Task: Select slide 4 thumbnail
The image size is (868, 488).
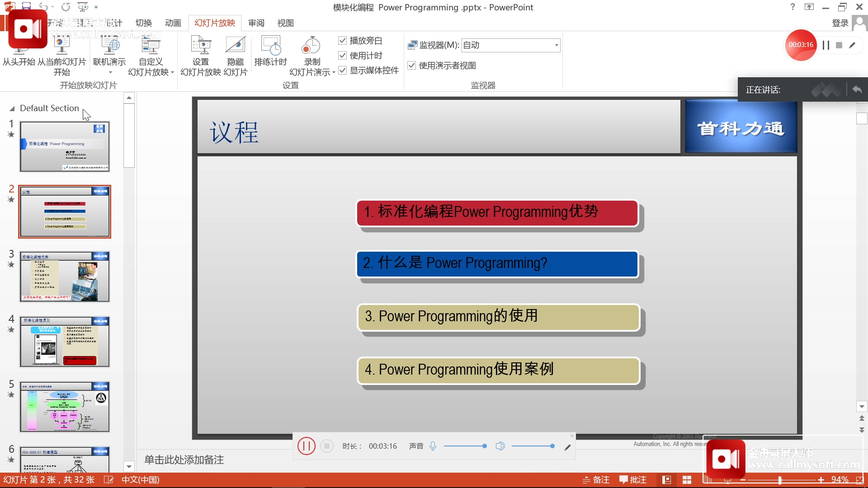Action: click(x=64, y=342)
